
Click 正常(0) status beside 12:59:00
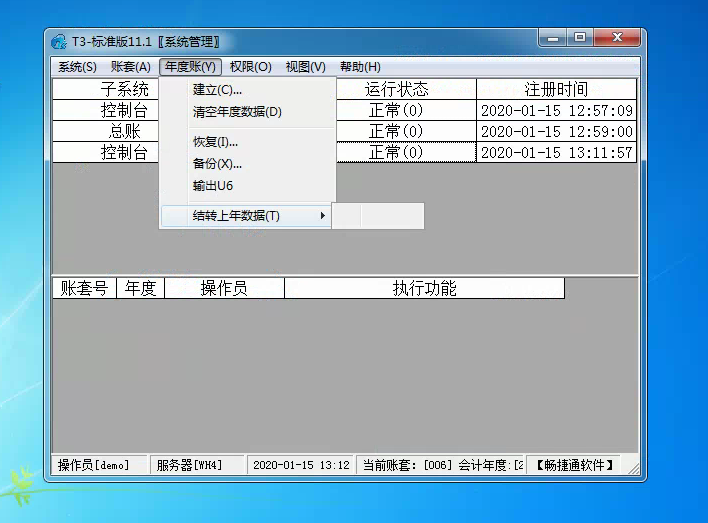[x=406, y=131]
